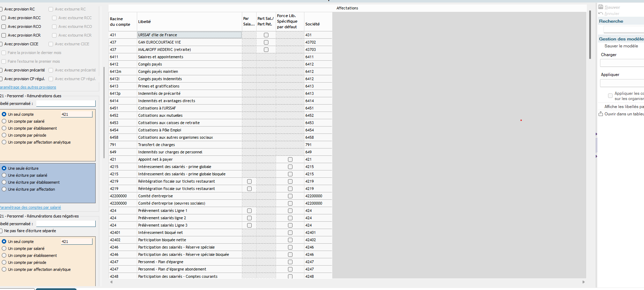Toggle Avec provision CICE label checkbox
Screen dimensions: 644x290
click(x=1, y=44)
